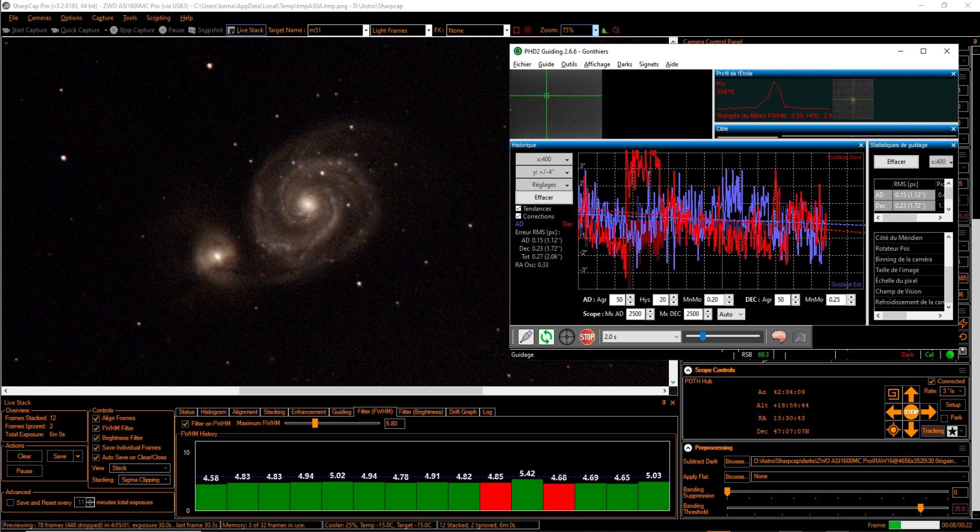
Task: Slew telescope right with the right arrow
Action: pos(929,412)
